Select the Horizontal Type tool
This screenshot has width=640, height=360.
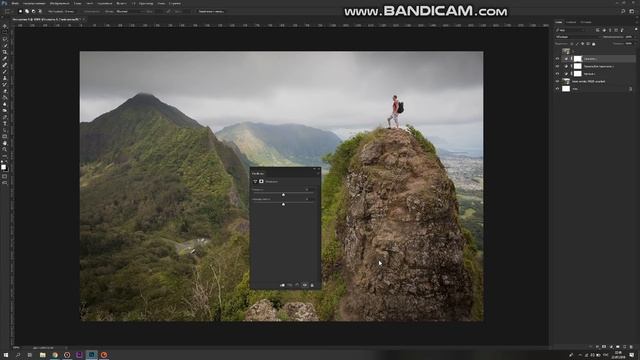coord(4,123)
